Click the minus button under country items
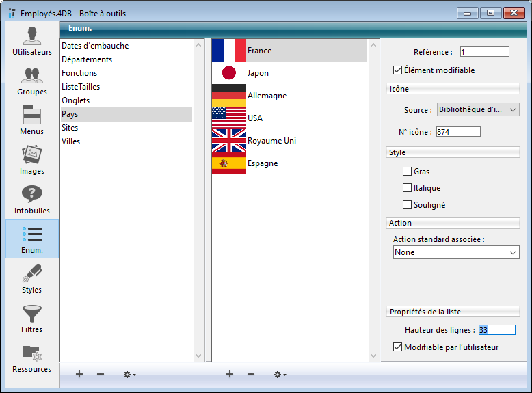Viewport: 532px width, 393px height. pyautogui.click(x=251, y=375)
